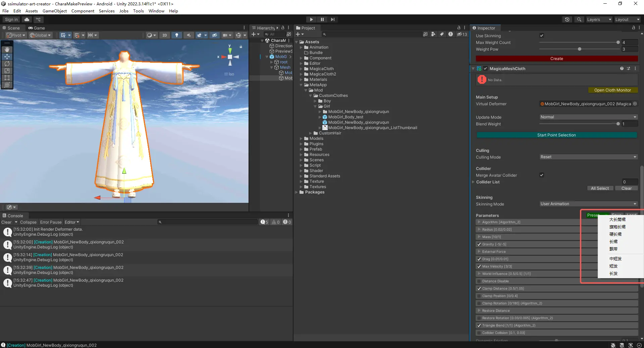Toggle 2D view mode in Scene

tap(164, 35)
